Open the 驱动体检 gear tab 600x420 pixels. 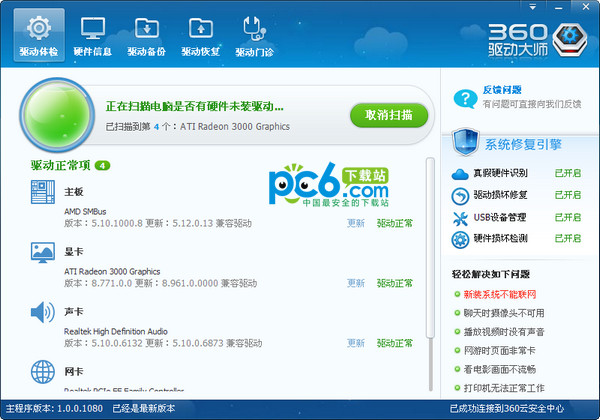pyautogui.click(x=39, y=33)
